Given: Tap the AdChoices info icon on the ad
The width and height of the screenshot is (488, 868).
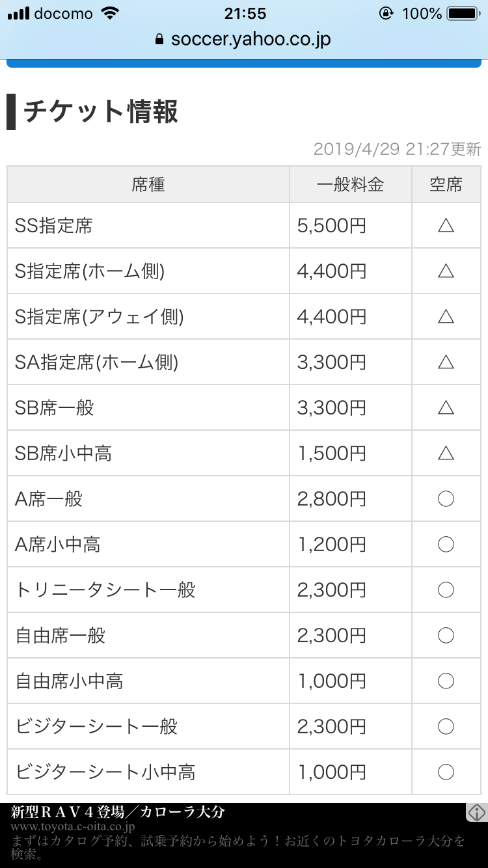Looking at the screenshot, I should click(x=477, y=812).
